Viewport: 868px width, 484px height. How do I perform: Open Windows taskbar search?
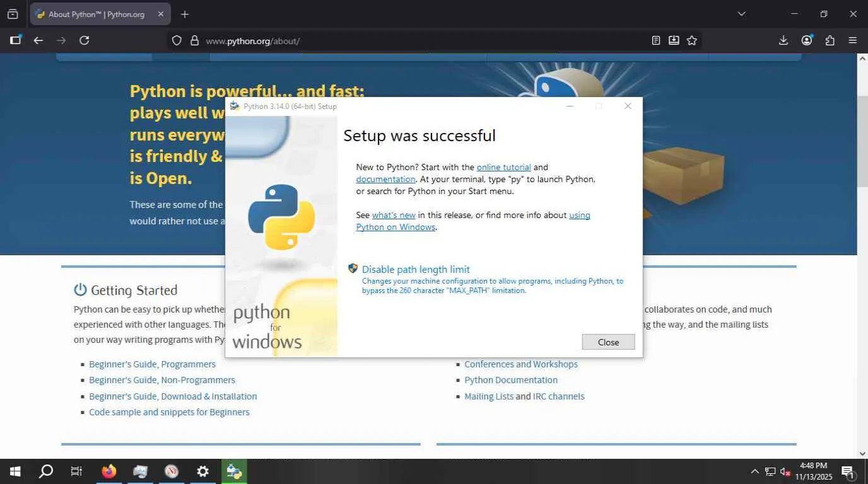click(46, 471)
